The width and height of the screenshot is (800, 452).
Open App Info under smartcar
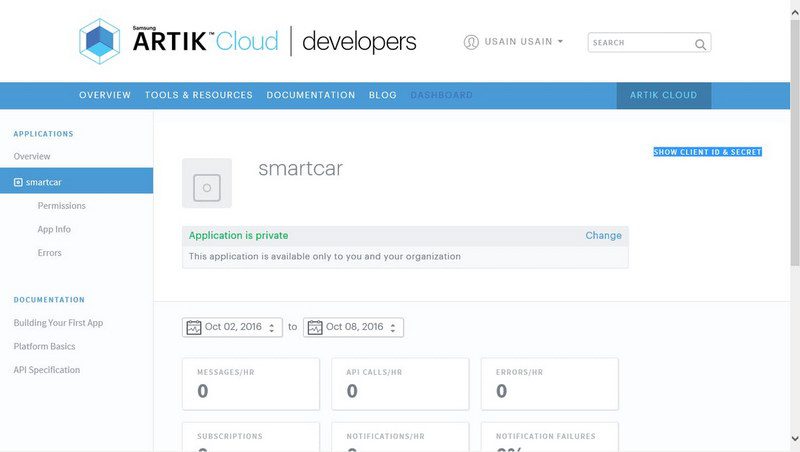54,229
